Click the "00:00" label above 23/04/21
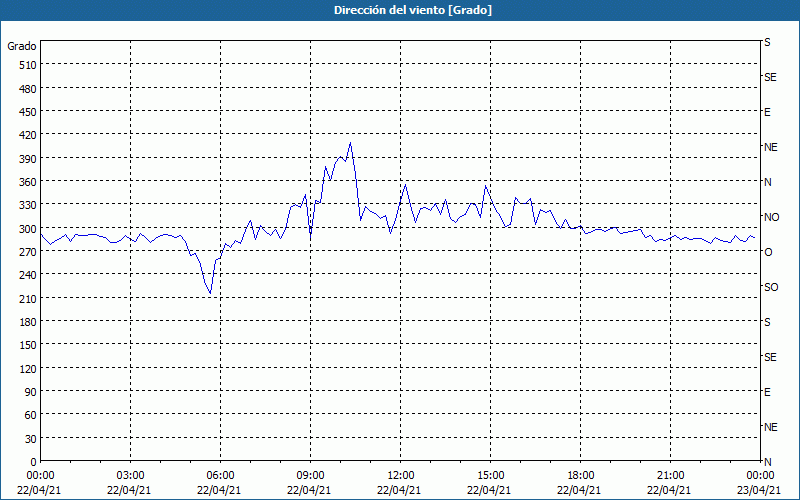 click(761, 476)
